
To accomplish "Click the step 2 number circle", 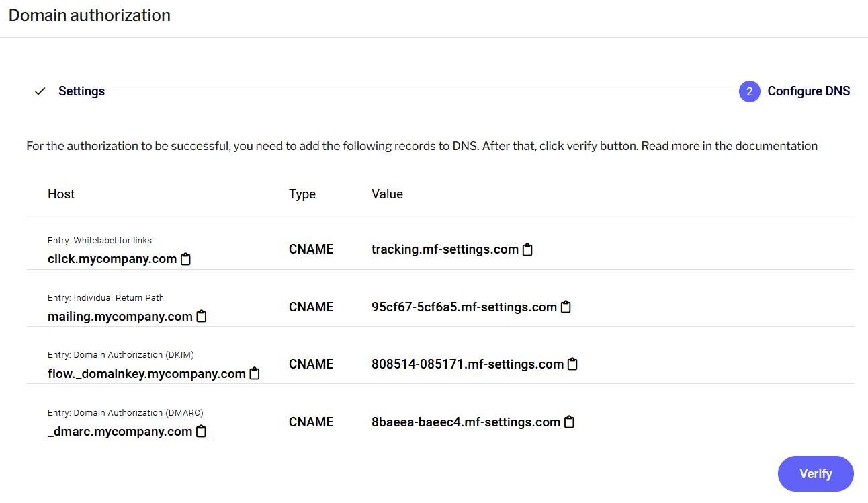I will click(749, 91).
